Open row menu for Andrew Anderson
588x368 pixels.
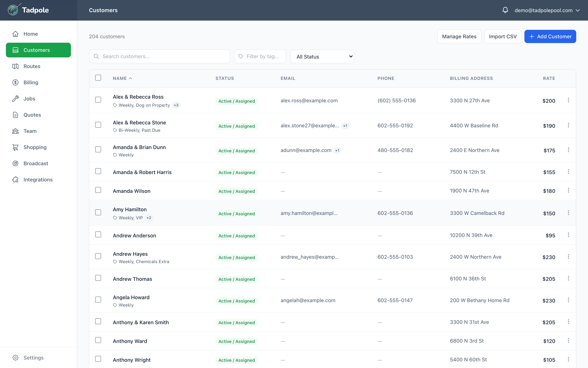coord(568,235)
